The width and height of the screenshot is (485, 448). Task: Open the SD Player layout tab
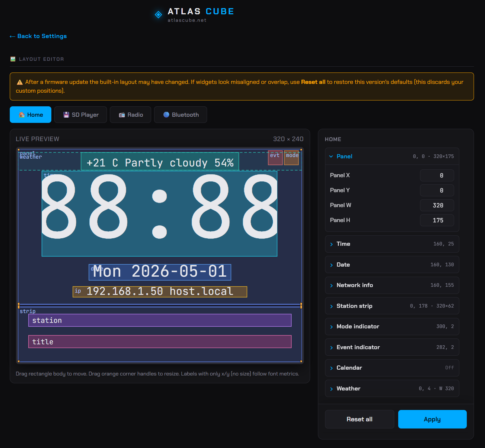click(x=81, y=115)
